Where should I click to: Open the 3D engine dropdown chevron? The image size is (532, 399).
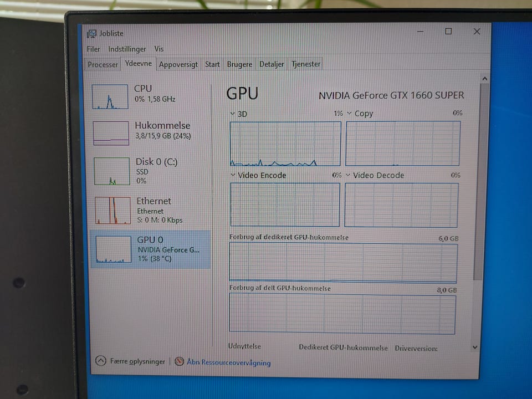tap(232, 114)
